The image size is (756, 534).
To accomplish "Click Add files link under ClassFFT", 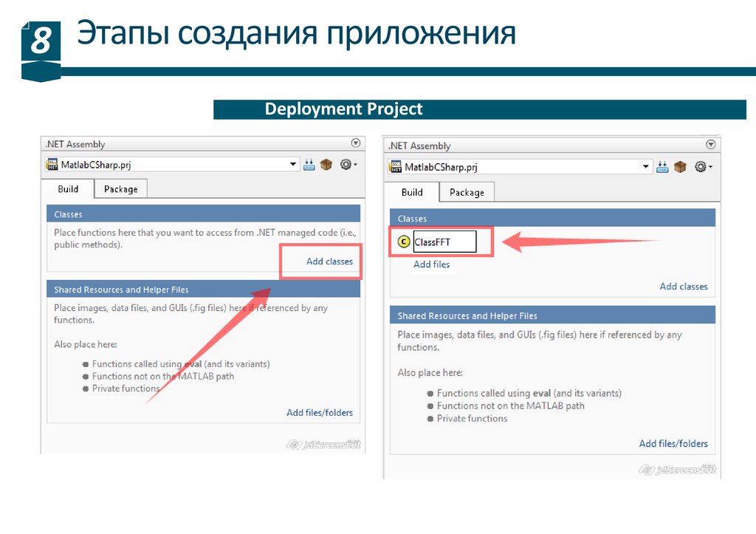I will coord(431,264).
